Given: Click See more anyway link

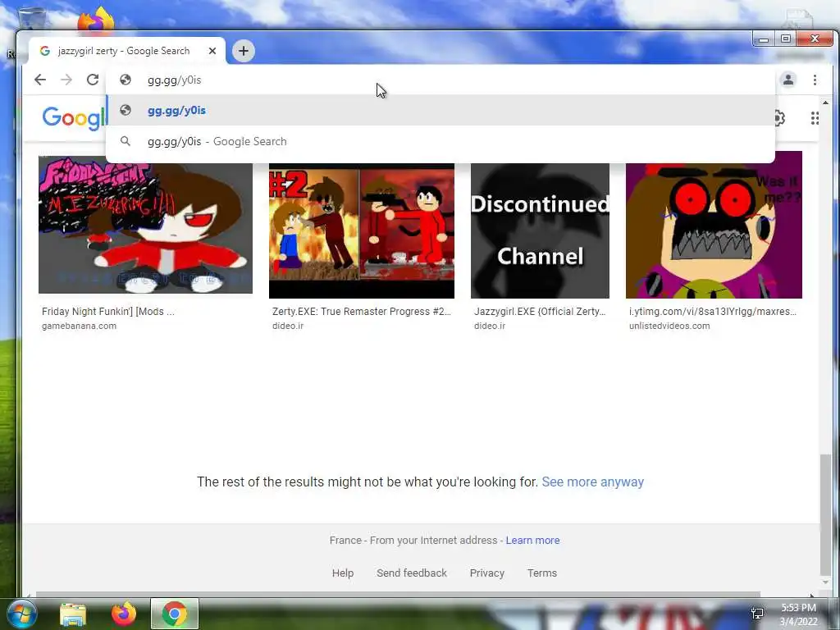Looking at the screenshot, I should click(592, 482).
